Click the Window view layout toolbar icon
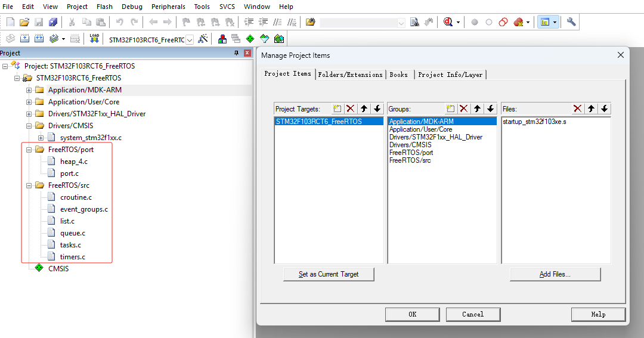The image size is (644, 338). pos(544,22)
